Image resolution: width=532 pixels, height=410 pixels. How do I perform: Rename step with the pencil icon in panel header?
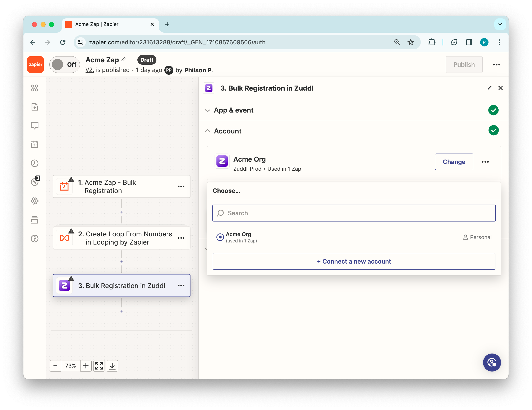click(x=489, y=88)
